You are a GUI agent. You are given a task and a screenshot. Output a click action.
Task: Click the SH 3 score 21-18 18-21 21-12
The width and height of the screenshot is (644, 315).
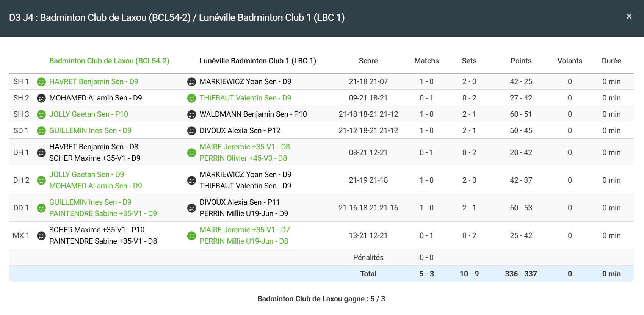coord(368,114)
